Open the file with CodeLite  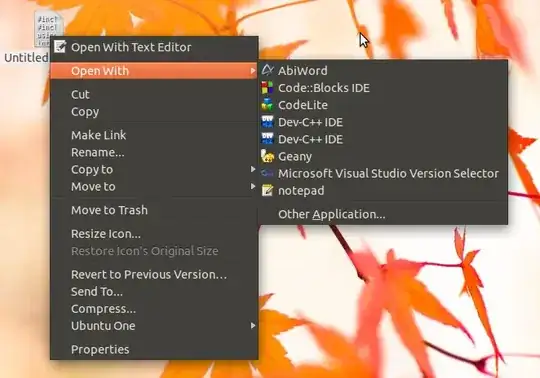384,105
